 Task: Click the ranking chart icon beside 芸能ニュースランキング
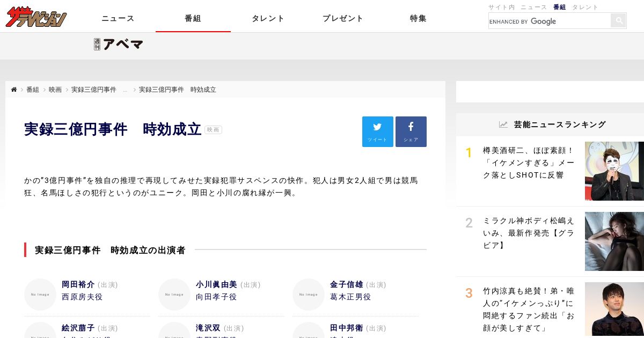[x=503, y=124]
